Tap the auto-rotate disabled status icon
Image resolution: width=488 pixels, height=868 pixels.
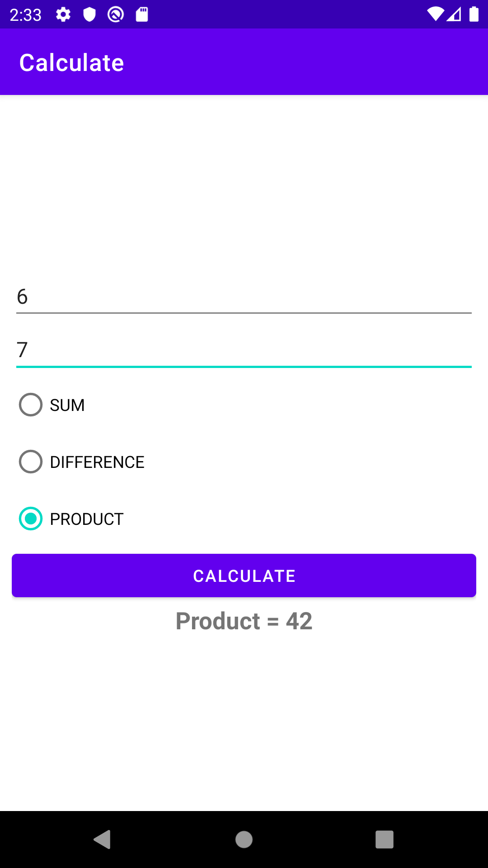(x=115, y=15)
